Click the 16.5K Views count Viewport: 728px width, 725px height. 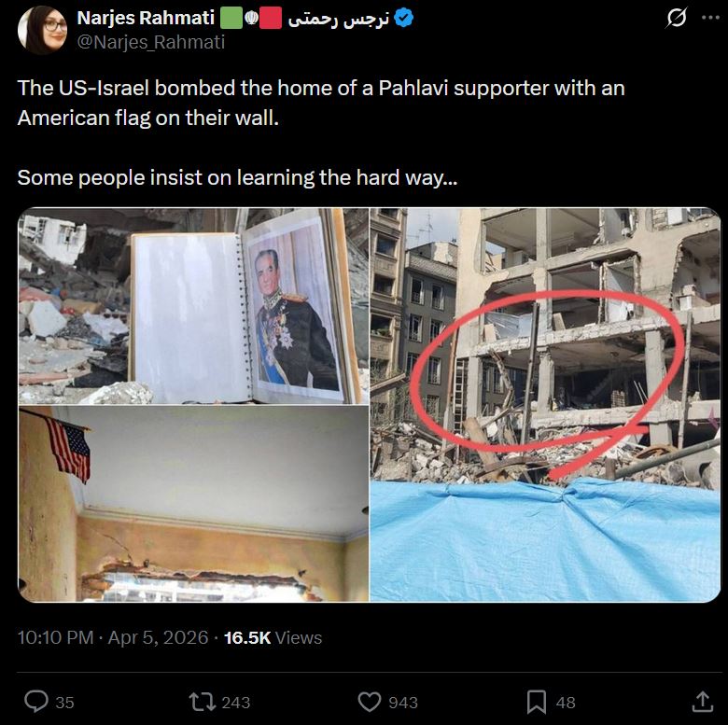[273, 637]
